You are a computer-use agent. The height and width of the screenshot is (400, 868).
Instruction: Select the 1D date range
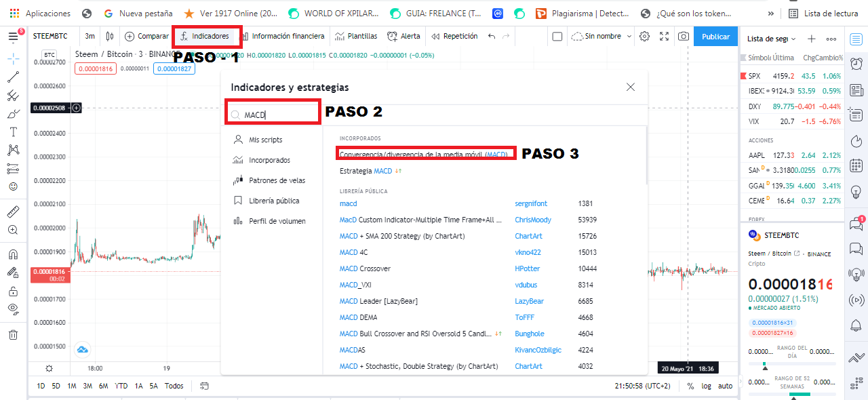coord(41,386)
